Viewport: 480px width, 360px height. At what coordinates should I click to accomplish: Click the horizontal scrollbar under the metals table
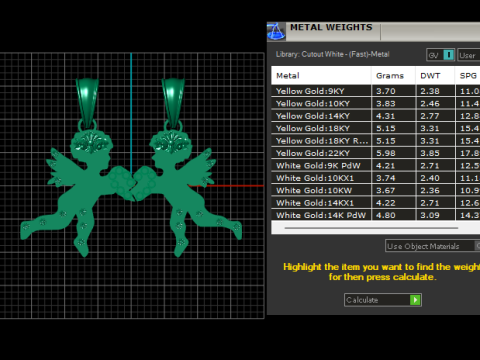tap(371, 228)
